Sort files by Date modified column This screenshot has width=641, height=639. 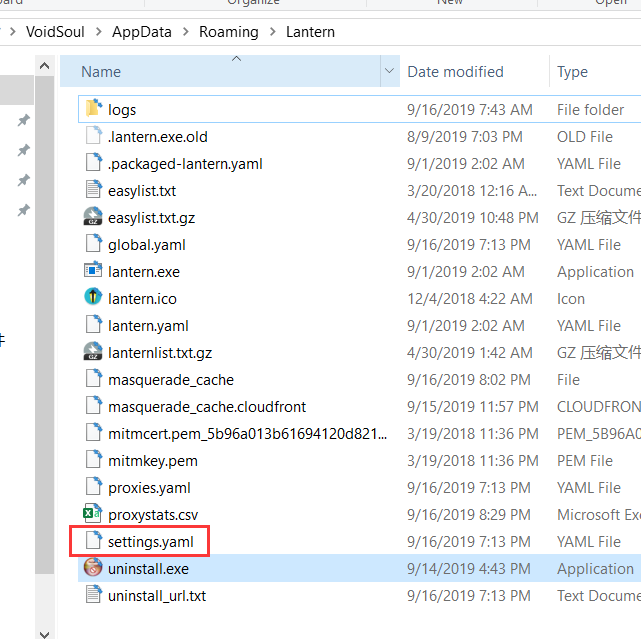click(475, 71)
